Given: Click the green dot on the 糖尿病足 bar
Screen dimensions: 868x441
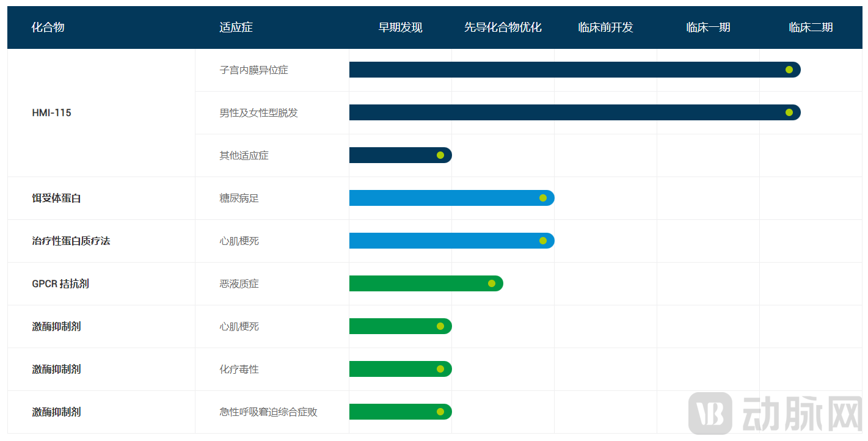Looking at the screenshot, I should coord(543,198).
